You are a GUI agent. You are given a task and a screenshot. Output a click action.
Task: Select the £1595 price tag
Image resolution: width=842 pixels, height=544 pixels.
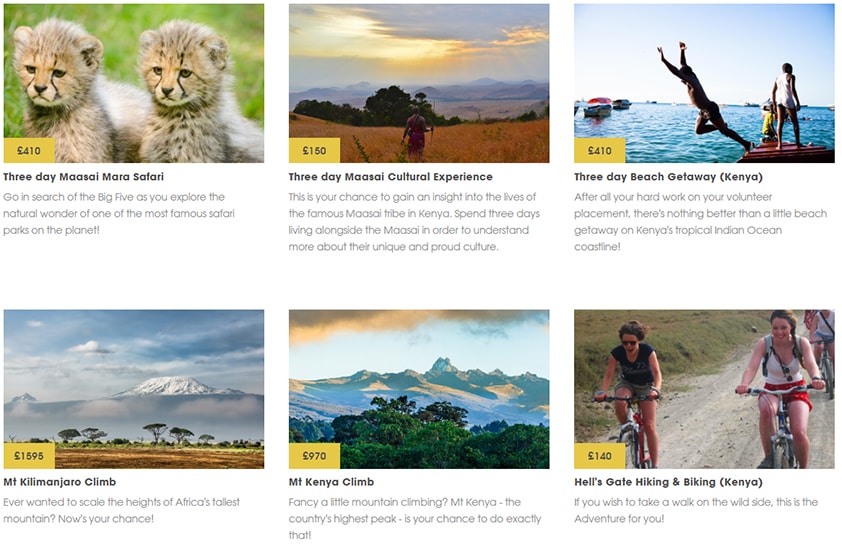[x=29, y=456]
